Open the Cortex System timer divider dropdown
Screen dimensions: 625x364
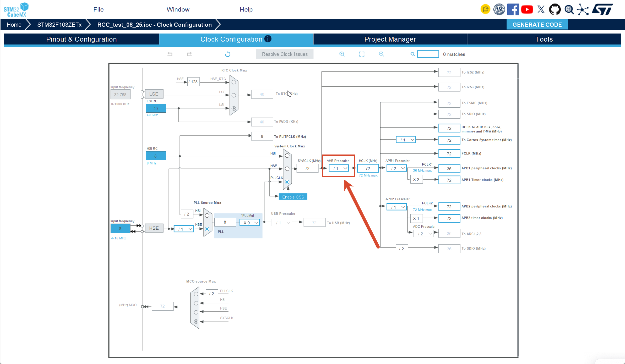click(406, 140)
